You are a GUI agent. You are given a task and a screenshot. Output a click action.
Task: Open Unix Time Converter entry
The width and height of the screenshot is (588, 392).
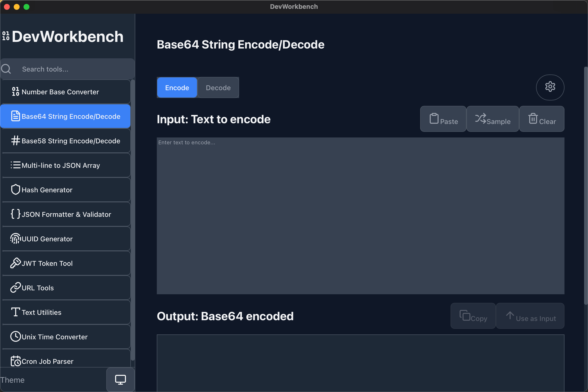[65, 337]
